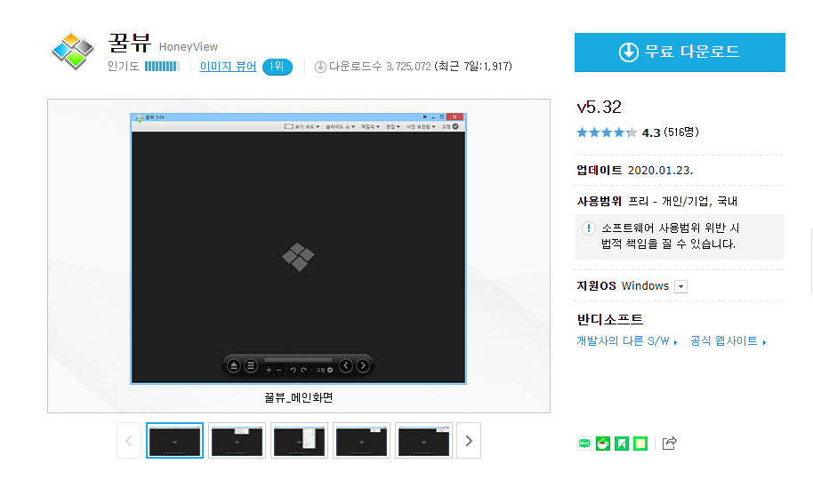Click the Windows OS value
Viewport: 813px width, 504px height.
point(645,286)
